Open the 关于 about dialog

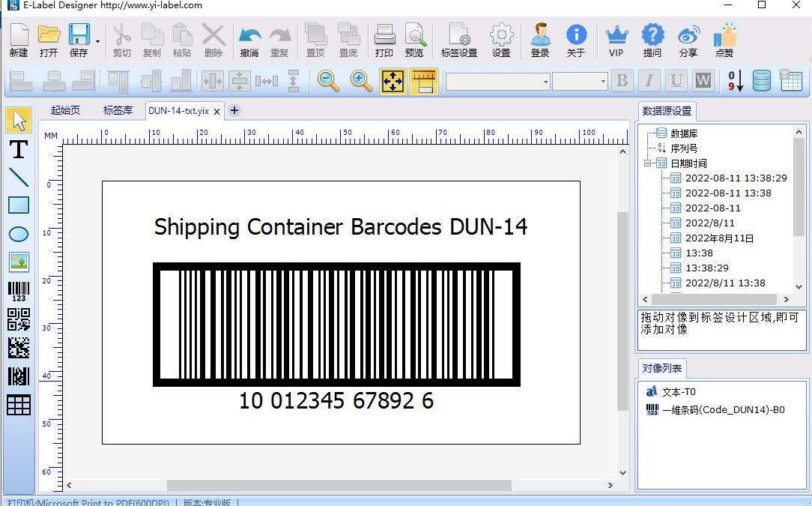pos(576,40)
